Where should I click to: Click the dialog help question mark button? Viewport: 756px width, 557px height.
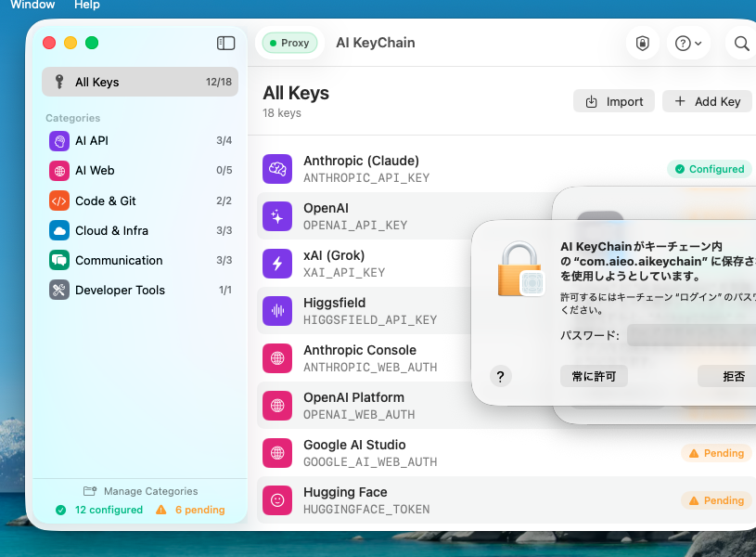point(500,376)
